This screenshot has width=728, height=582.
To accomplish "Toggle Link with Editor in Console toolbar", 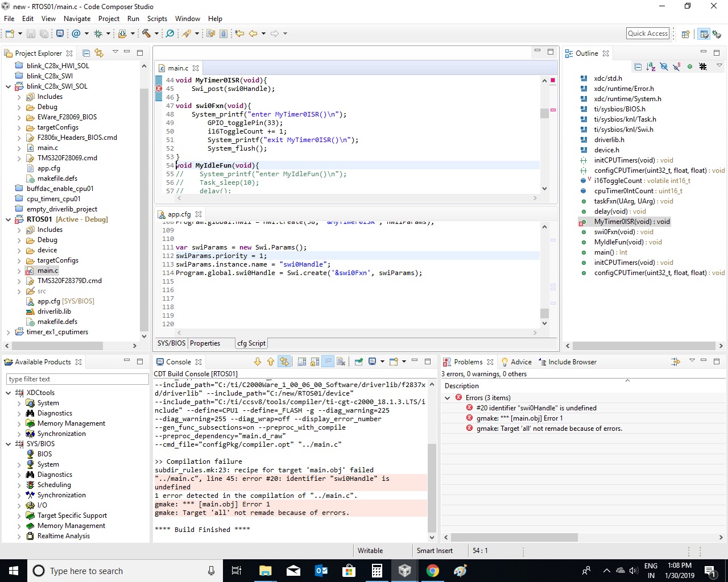I will coord(284,361).
